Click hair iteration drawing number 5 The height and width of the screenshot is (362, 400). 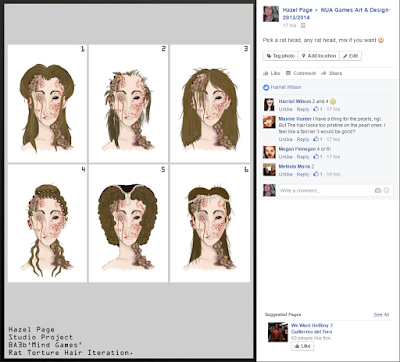(129, 223)
